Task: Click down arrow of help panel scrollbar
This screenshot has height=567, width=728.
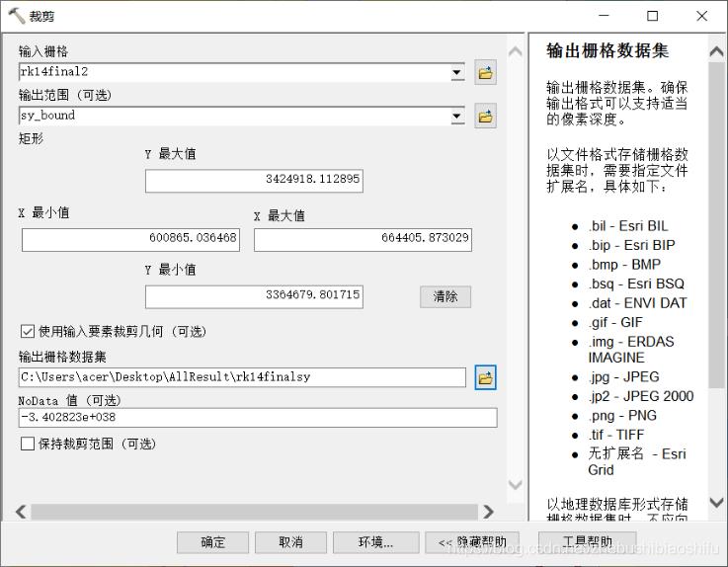Action: pyautogui.click(x=716, y=502)
